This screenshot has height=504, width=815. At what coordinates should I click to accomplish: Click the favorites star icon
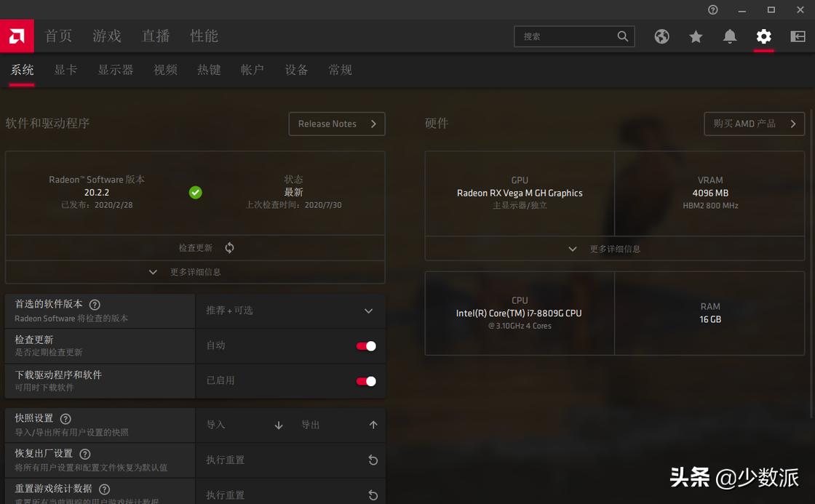point(696,36)
